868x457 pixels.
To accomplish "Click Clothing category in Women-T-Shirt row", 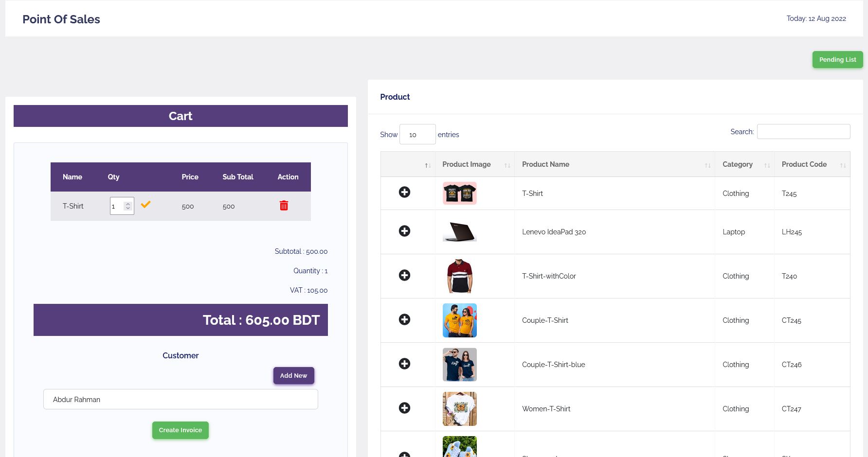I will tap(736, 409).
